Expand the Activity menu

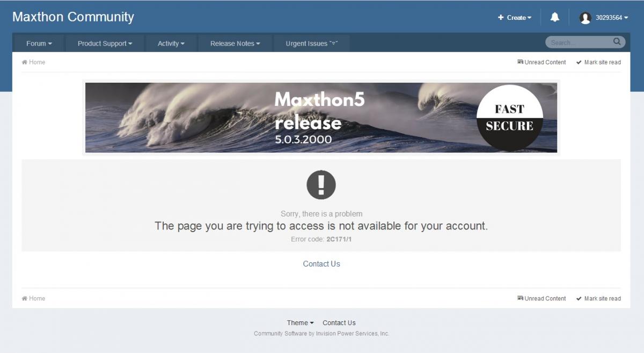click(171, 44)
